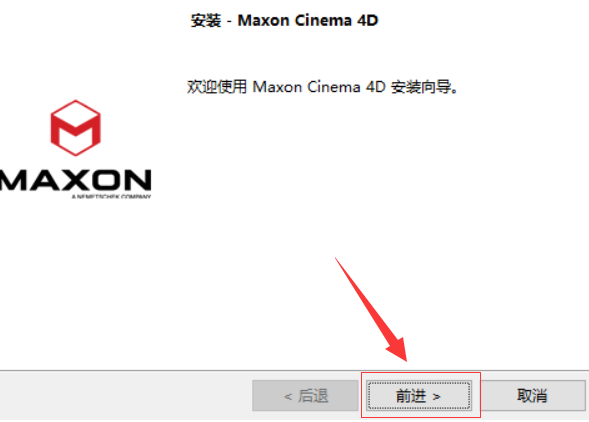589x422 pixels.
Task: Click 安装向导 in the welcome sentence
Action: [x=421, y=87]
